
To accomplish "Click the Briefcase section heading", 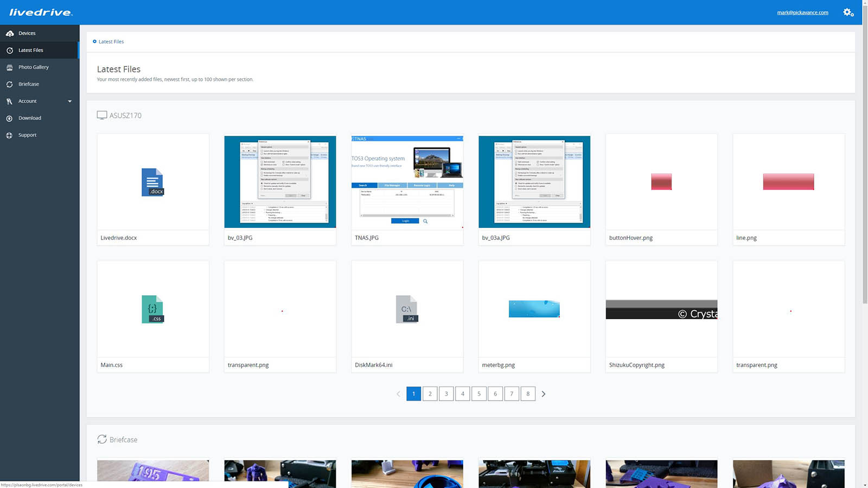I will tap(123, 440).
